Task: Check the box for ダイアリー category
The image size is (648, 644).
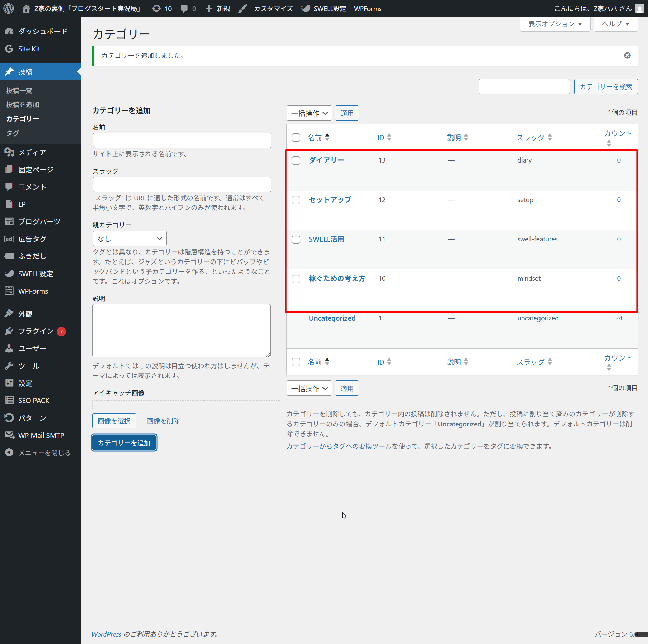Action: [296, 160]
